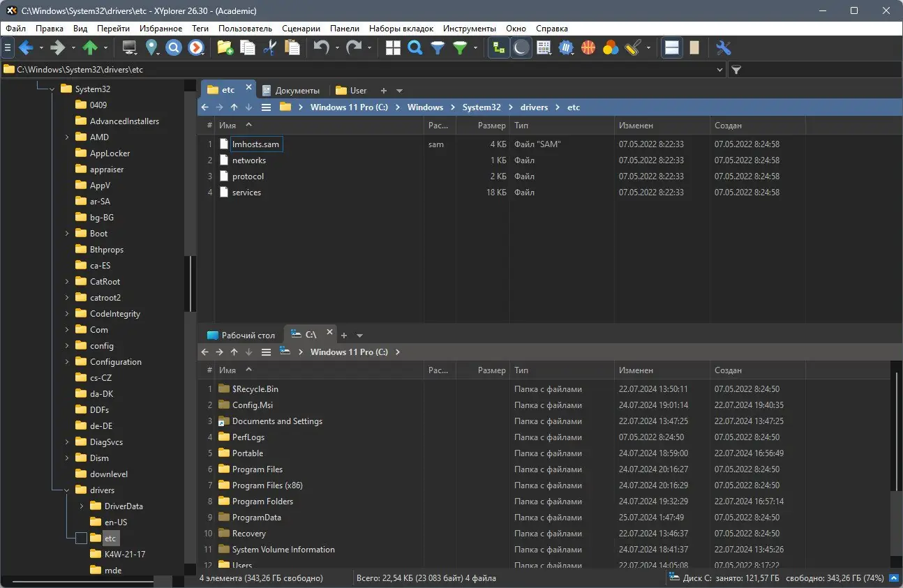Image resolution: width=903 pixels, height=588 pixels.
Task: Open Configuration via the wrench icon
Action: tap(724, 47)
